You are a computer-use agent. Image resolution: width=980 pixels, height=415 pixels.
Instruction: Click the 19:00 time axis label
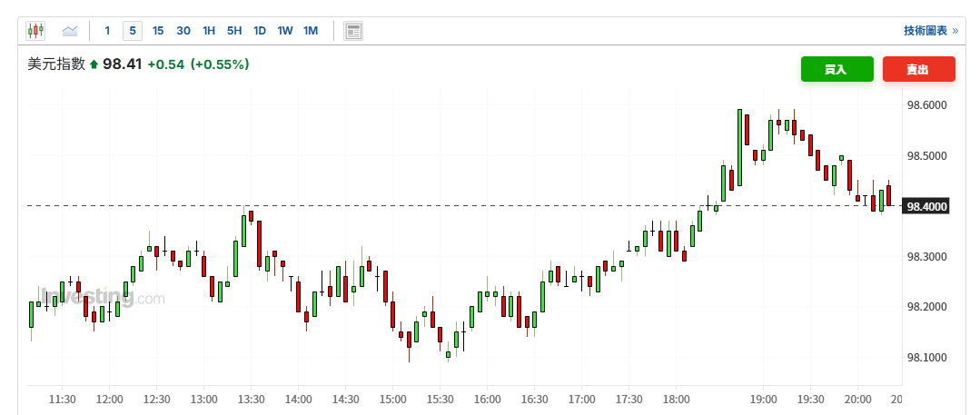pyautogui.click(x=763, y=400)
